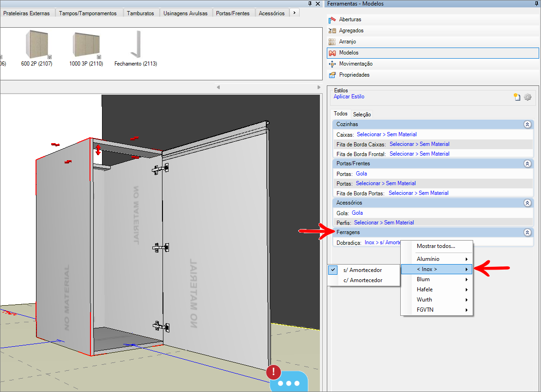Select the checked s/ Amortecedor option
541x392 pixels.
tap(363, 270)
